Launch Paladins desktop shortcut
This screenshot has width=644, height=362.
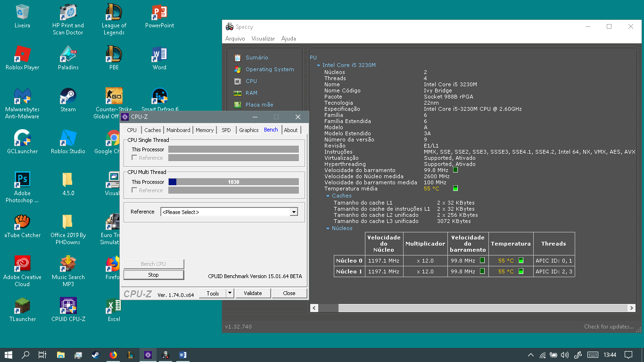click(68, 58)
